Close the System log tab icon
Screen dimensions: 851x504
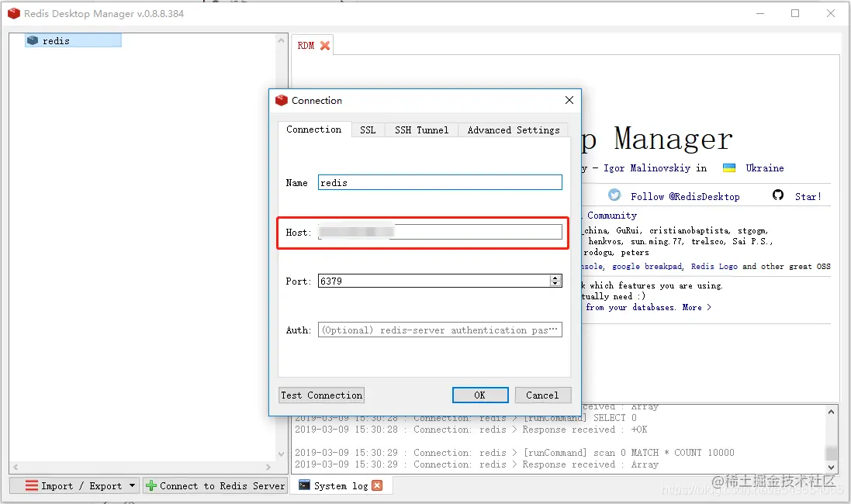click(377, 485)
